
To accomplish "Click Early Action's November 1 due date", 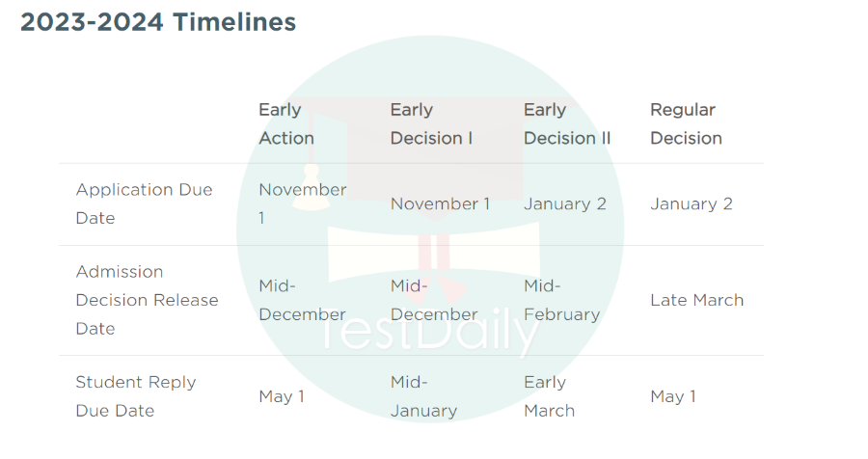I will tap(302, 203).
